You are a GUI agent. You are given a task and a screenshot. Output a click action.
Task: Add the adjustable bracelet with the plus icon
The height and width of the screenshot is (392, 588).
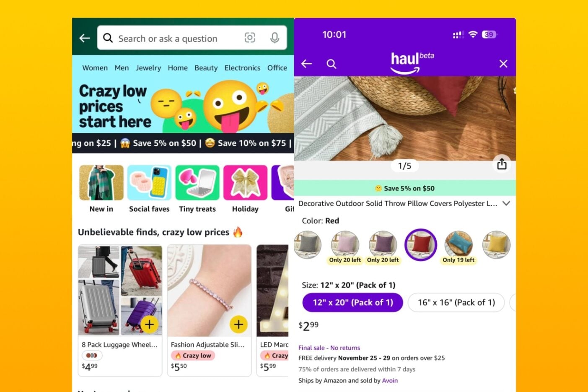click(238, 324)
